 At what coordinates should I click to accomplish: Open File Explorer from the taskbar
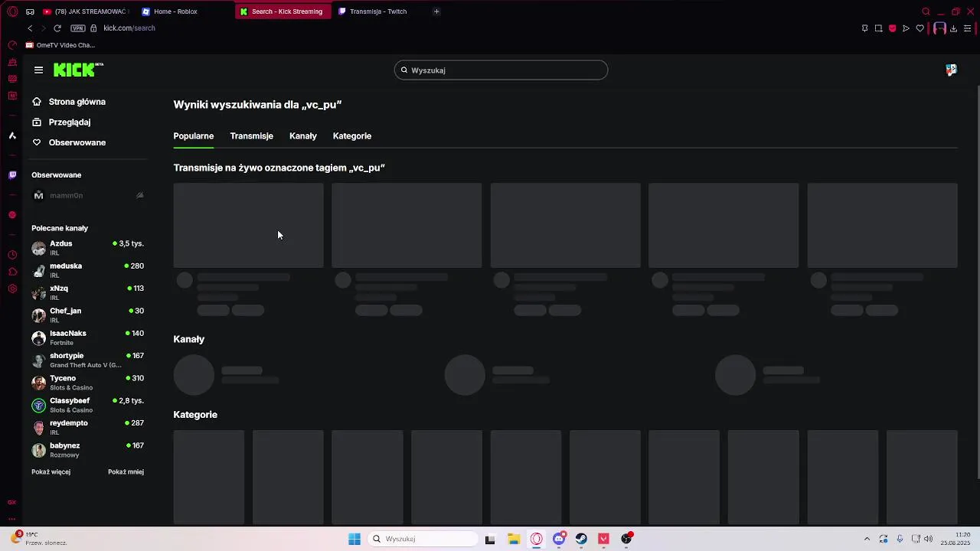click(514, 539)
